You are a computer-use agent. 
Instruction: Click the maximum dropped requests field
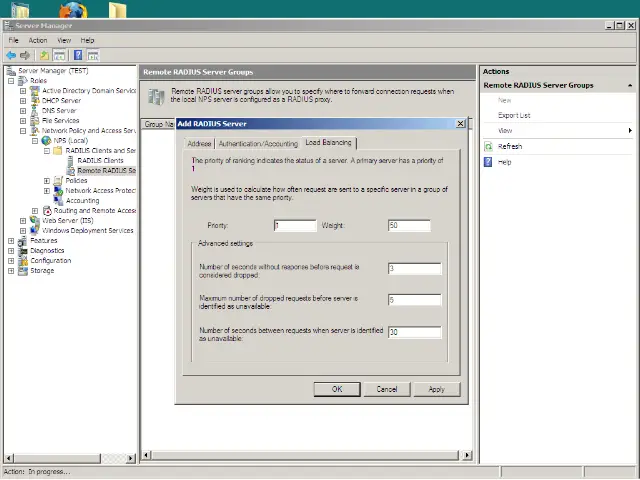click(x=415, y=300)
